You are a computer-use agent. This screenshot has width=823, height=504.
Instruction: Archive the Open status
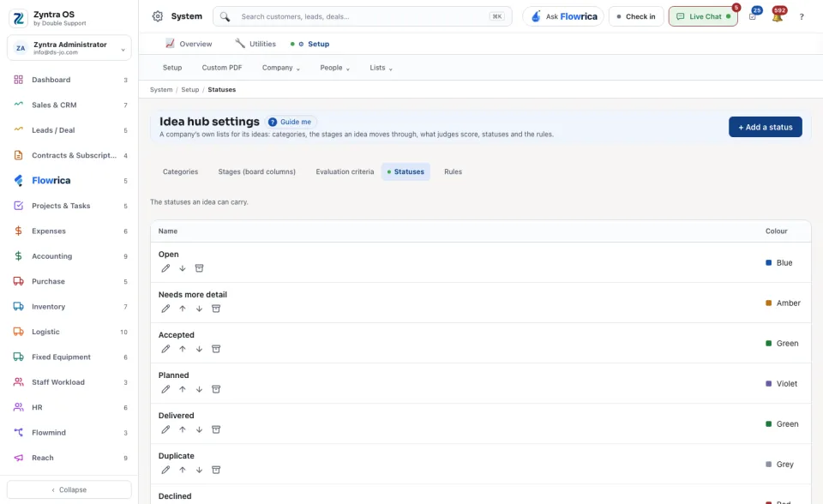[199, 268]
